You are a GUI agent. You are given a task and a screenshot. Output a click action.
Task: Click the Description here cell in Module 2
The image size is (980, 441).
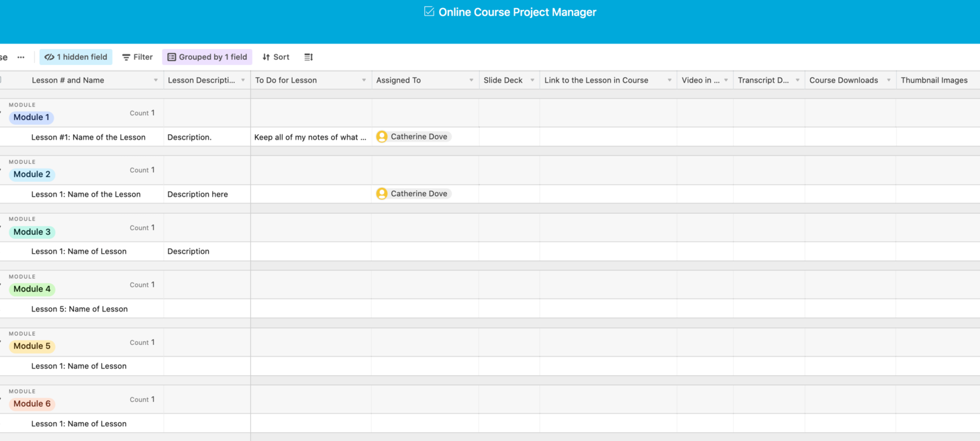197,195
